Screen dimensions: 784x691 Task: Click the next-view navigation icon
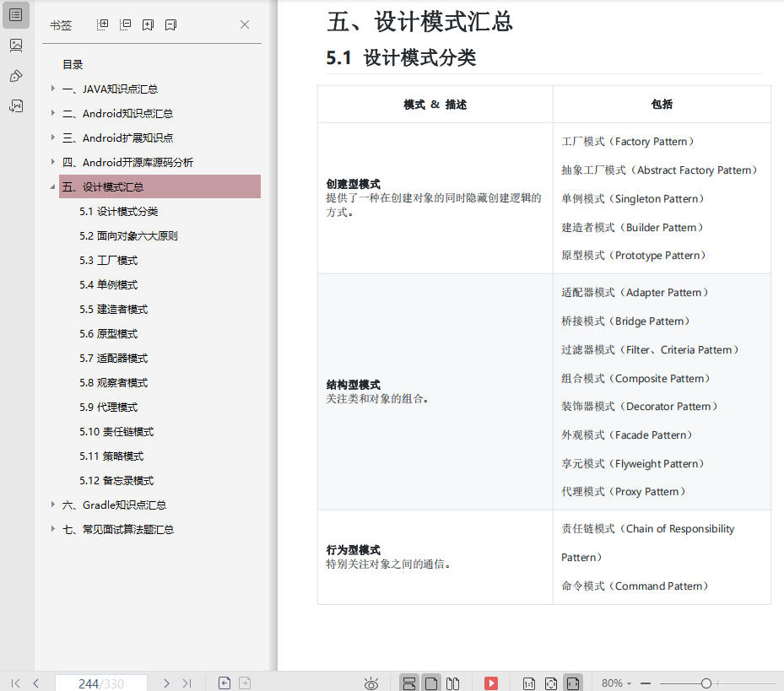point(246,683)
